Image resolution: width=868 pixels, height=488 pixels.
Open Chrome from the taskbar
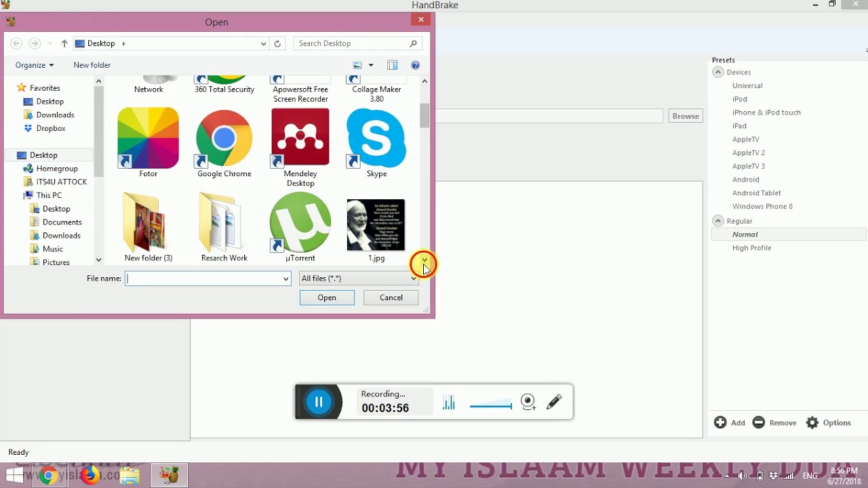47,476
